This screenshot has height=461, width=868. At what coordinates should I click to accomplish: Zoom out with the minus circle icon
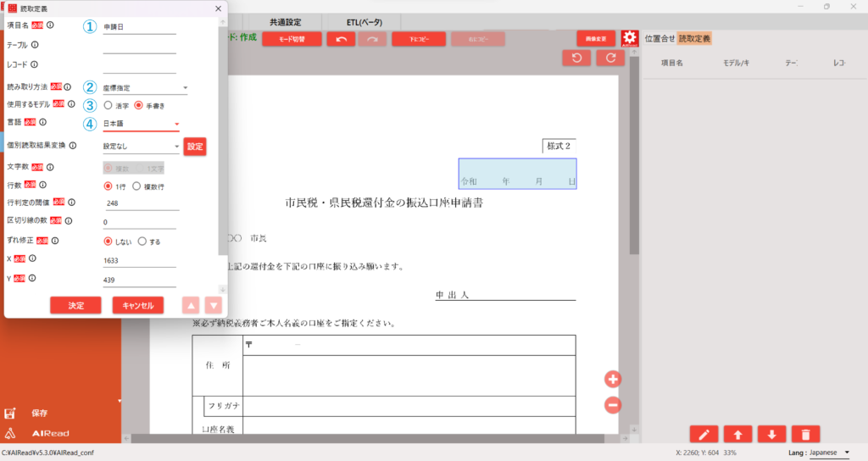613,405
